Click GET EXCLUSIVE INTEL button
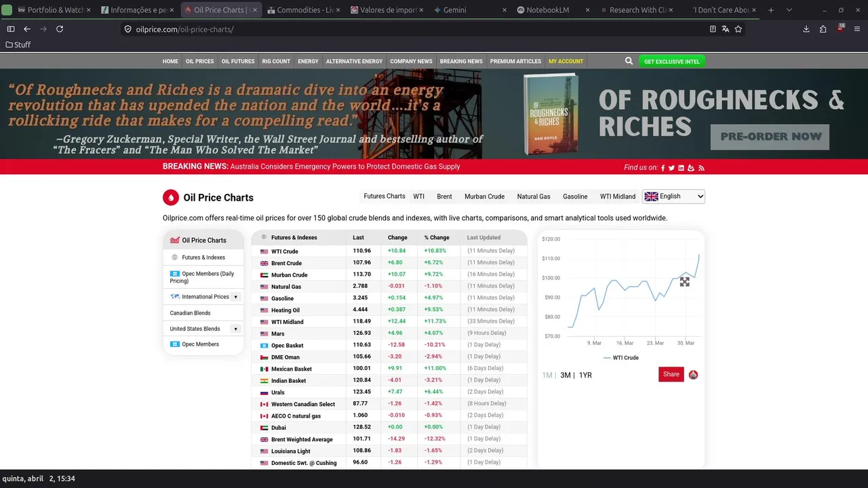The height and width of the screenshot is (488, 868). tap(672, 61)
